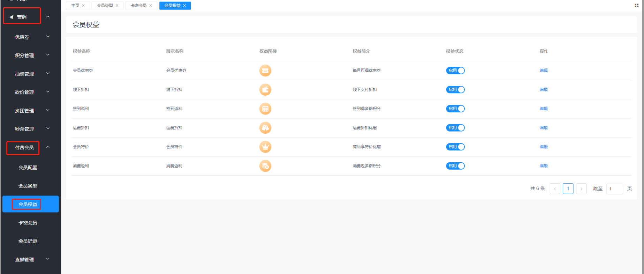Viewport: 644px width, 274px height.
Task: Switch to the 会员类型 tab
Action: pos(105,6)
